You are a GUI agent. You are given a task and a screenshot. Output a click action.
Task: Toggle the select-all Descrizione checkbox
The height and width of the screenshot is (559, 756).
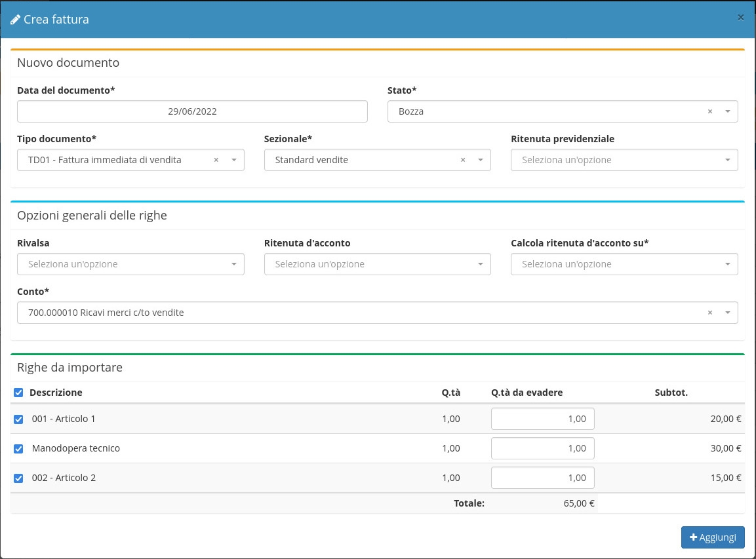(18, 393)
